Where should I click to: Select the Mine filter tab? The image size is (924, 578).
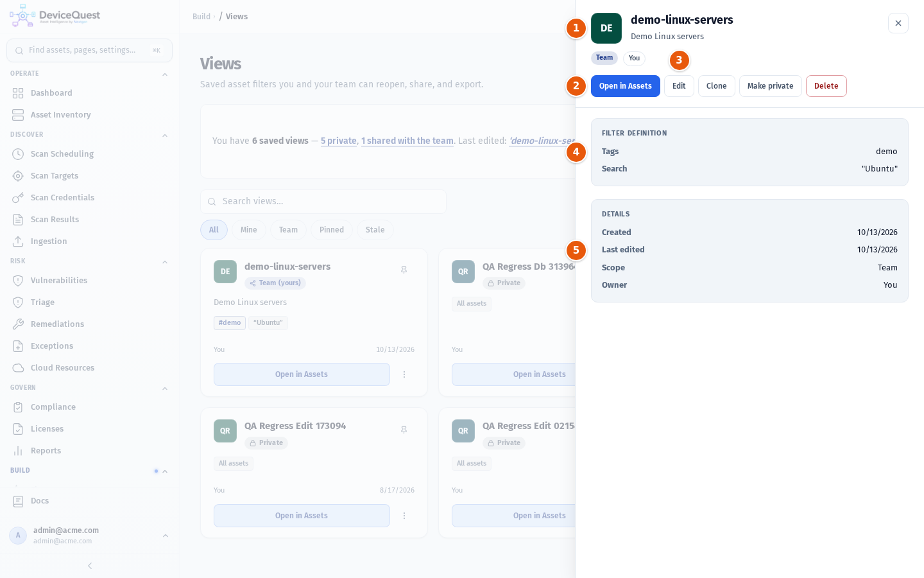[x=249, y=230]
